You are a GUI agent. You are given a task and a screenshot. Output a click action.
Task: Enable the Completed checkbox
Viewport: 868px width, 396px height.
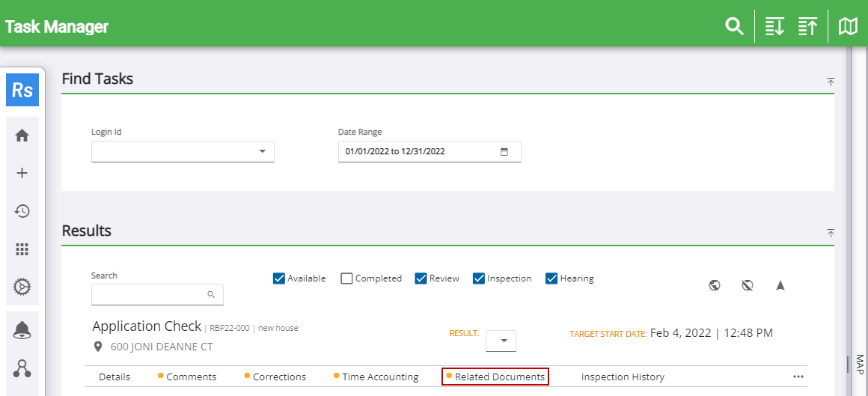[x=346, y=278]
